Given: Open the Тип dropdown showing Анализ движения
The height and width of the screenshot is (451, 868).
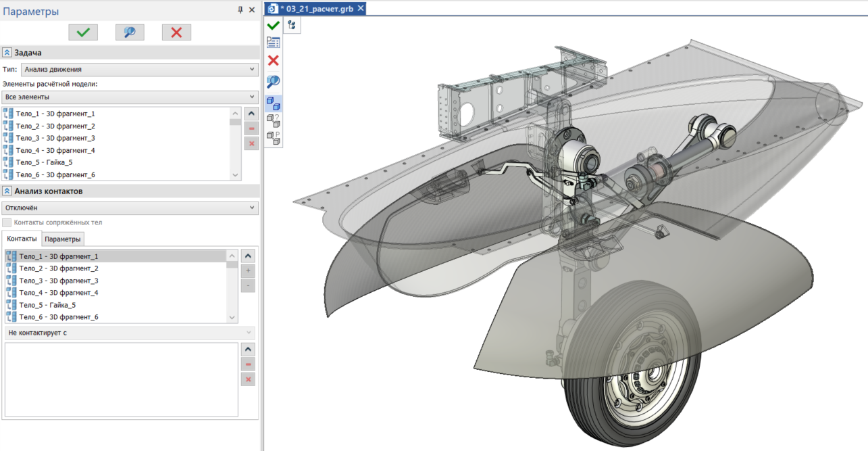Looking at the screenshot, I should pyautogui.click(x=139, y=69).
